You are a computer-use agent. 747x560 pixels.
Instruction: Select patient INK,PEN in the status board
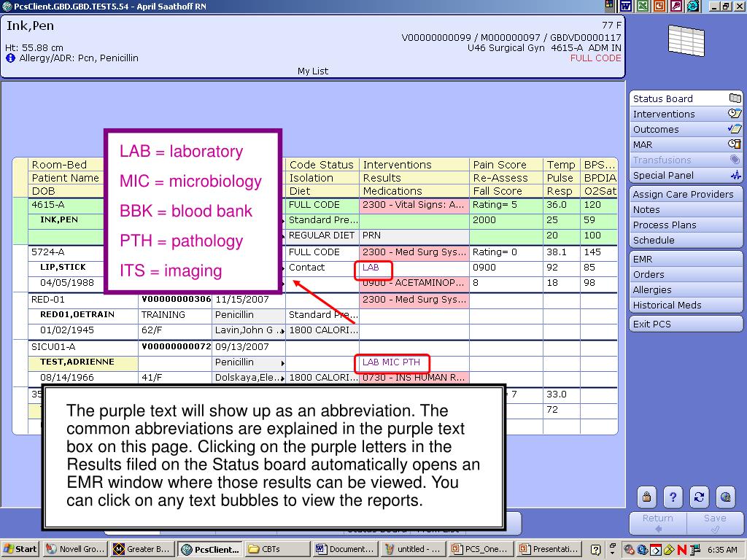pyautogui.click(x=58, y=219)
